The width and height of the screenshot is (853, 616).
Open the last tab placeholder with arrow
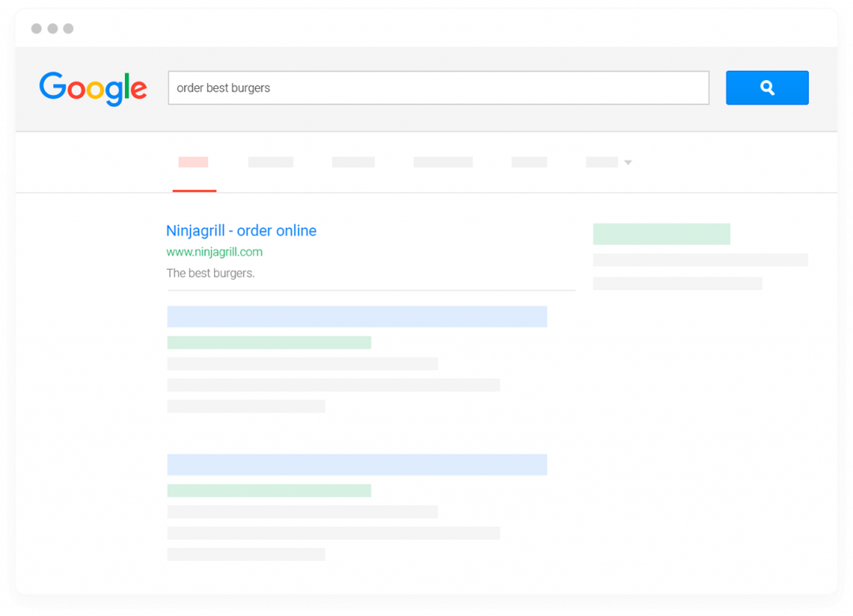pos(601,162)
